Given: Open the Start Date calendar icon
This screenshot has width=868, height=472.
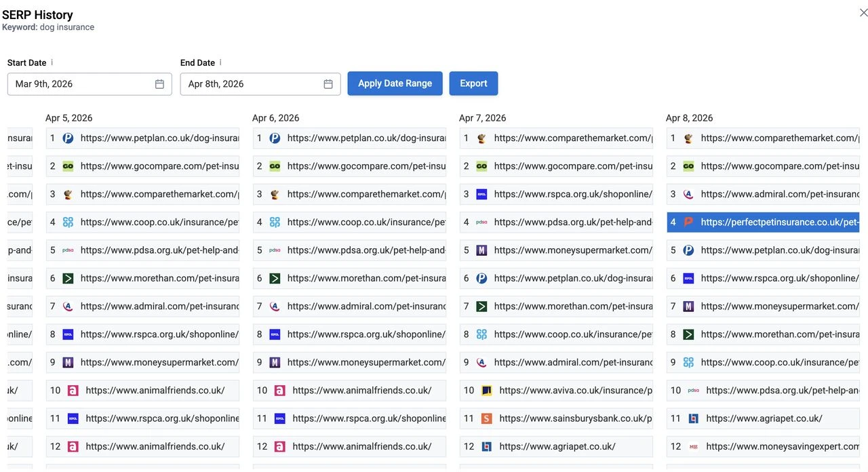Looking at the screenshot, I should [159, 84].
